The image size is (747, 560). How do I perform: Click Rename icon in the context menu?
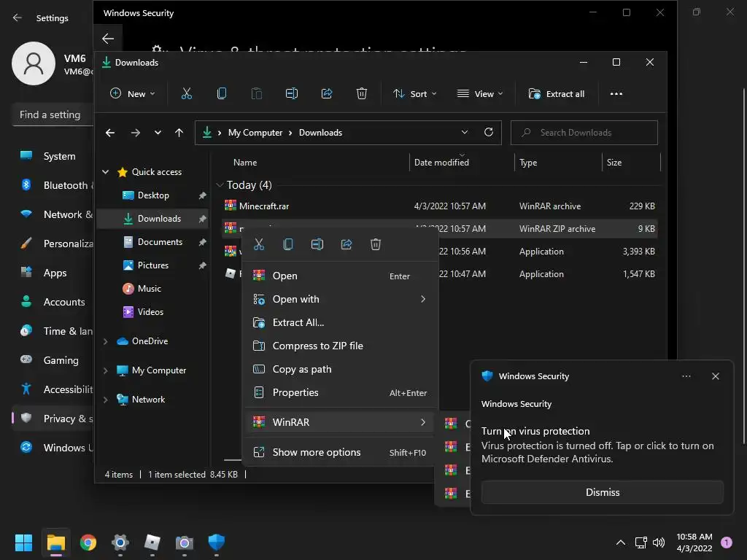[317, 245]
